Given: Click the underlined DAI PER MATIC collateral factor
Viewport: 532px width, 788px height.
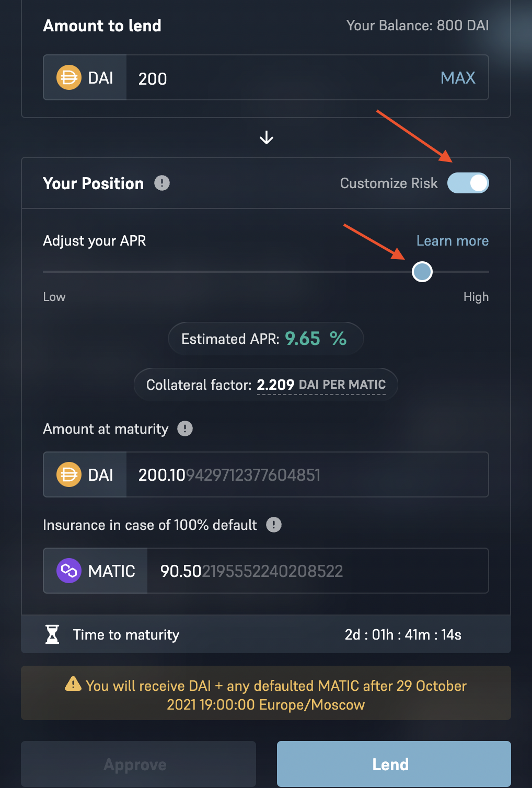Looking at the screenshot, I should point(342,385).
